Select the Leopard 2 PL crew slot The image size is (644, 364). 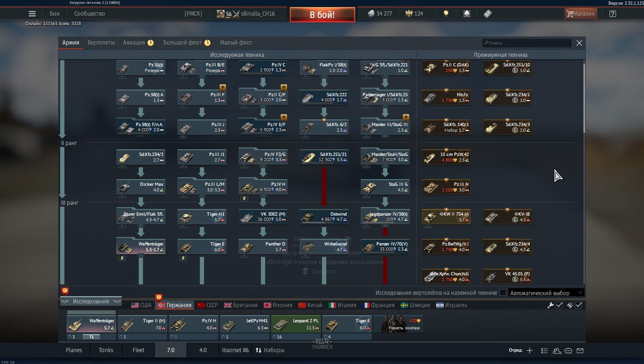click(x=296, y=324)
